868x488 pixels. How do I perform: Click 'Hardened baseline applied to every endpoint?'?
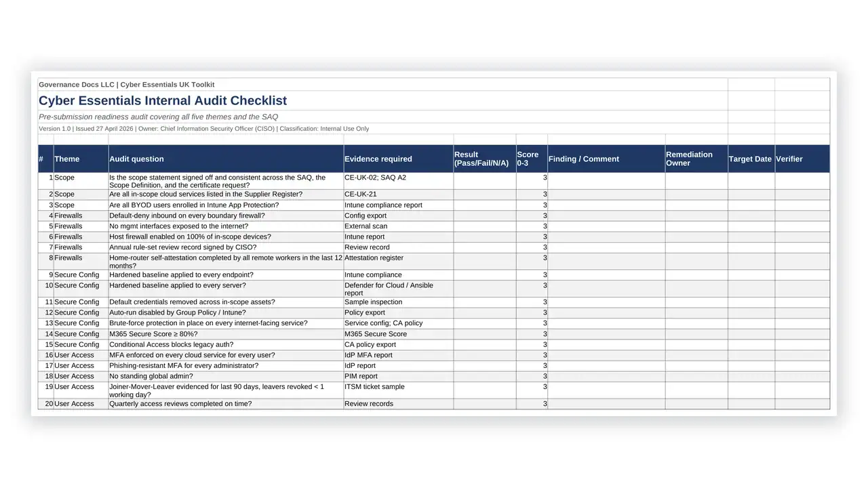226,275
